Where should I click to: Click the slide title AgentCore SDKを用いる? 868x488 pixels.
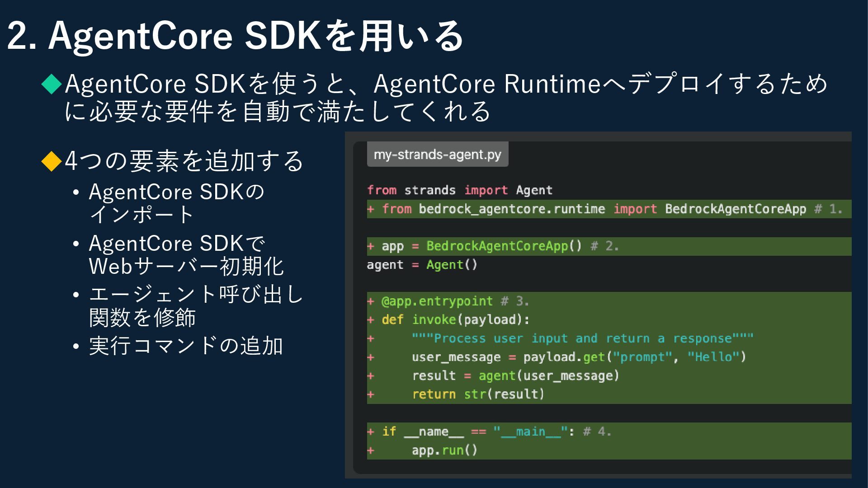coord(235,36)
